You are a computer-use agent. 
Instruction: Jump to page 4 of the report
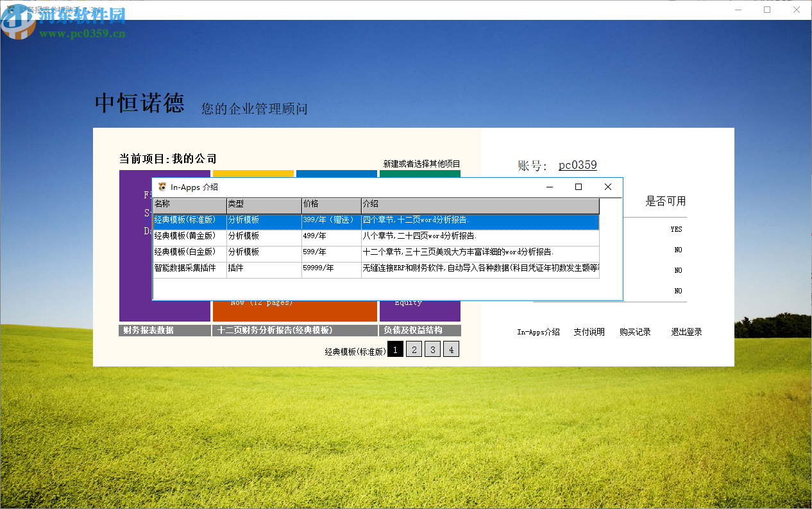451,349
